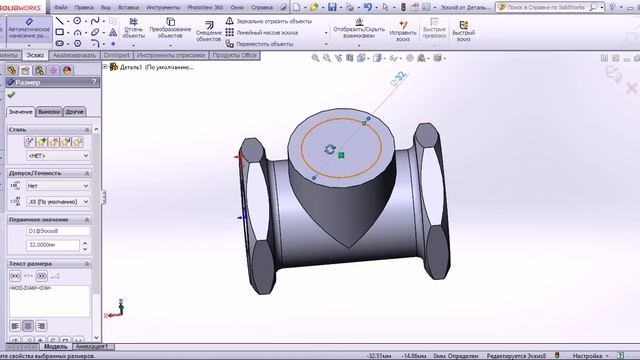The width and height of the screenshot is (640, 360).
Task: Confirm dimension with green checkmark
Action: point(11,95)
